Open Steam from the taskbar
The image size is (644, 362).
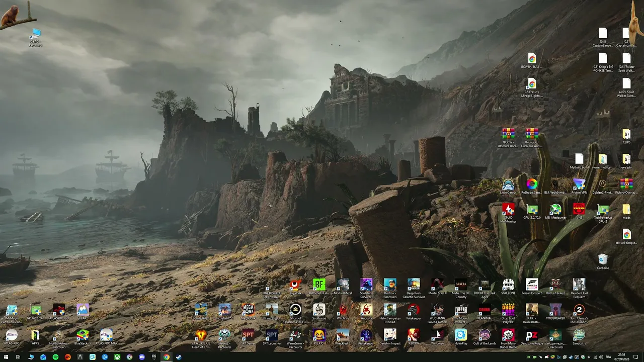tap(179, 357)
